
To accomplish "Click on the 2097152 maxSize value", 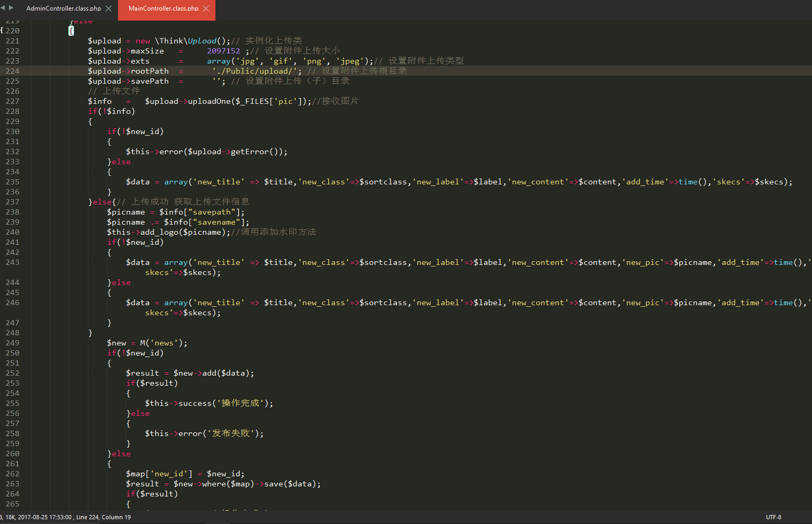I will coord(223,51).
